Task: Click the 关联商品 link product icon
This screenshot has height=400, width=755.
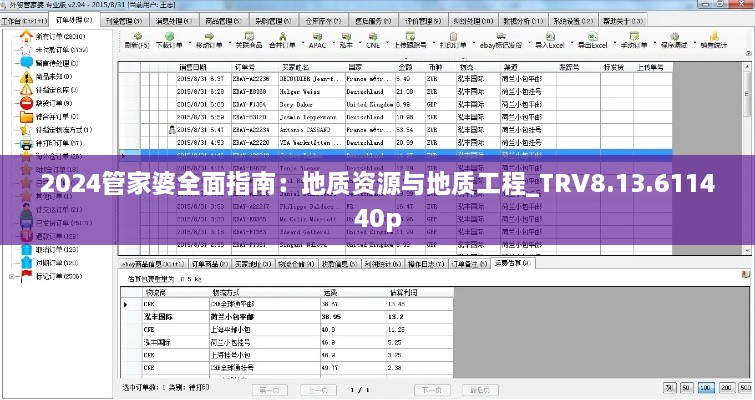Action: pos(249,36)
